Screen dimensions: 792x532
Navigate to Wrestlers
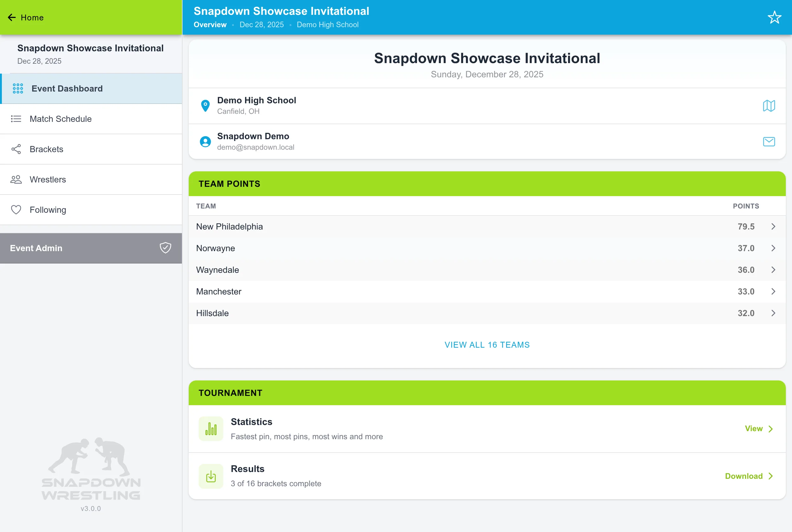pos(91,179)
